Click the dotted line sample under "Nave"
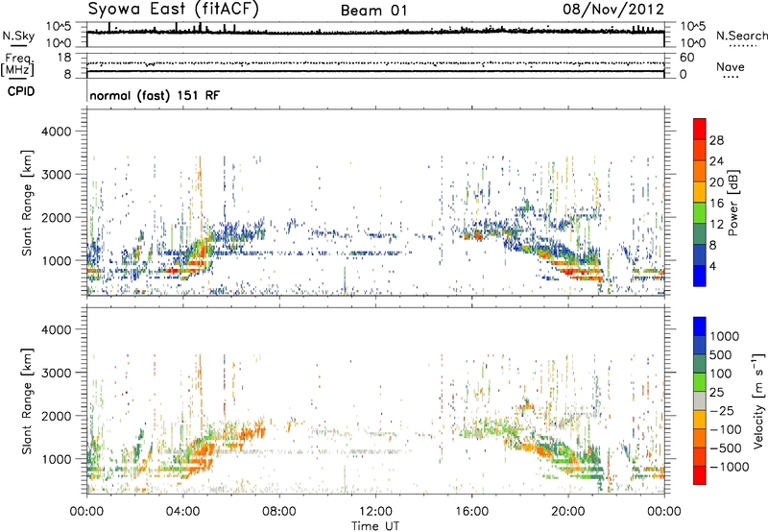Image resolution: width=768 pixels, height=532 pixels. coord(732,78)
